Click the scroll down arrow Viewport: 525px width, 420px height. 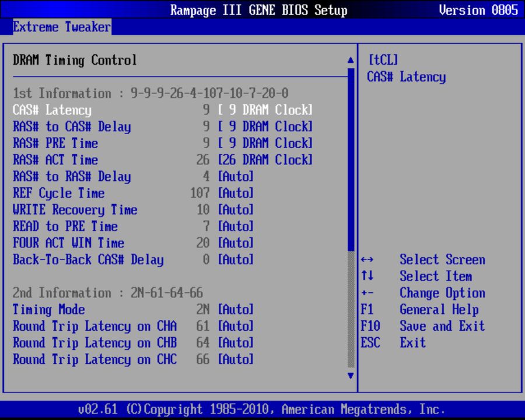coord(351,376)
